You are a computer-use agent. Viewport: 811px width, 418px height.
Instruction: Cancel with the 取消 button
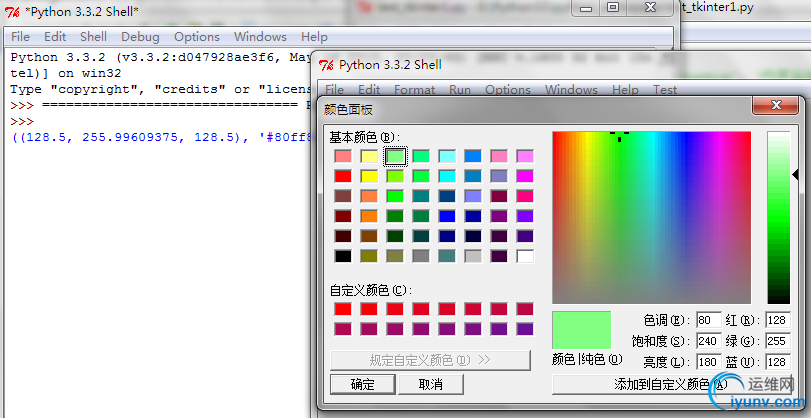431,384
